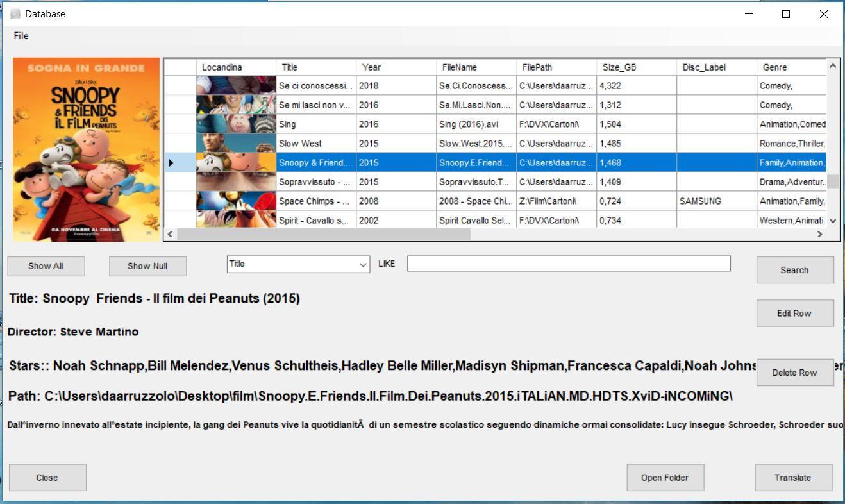Click the 'SAMSUNG' disc label cell
The height and width of the screenshot is (504, 845).
pos(717,201)
